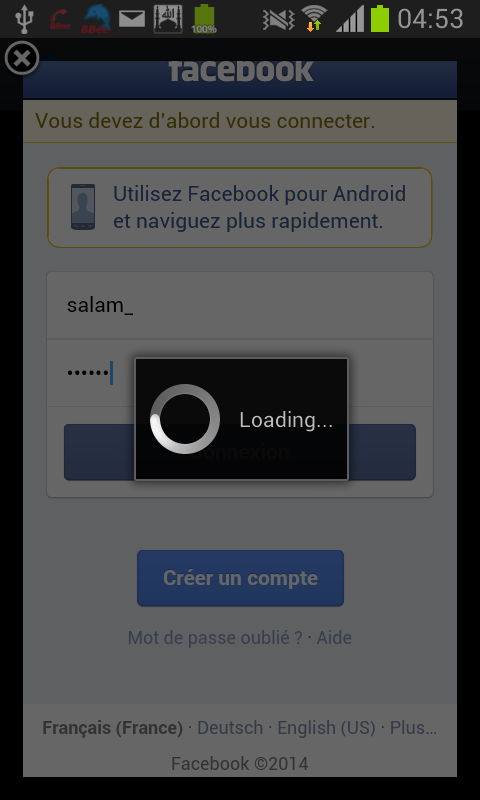Expand more languages with Plus…
This screenshot has width=480, height=800.
pyautogui.click(x=413, y=728)
